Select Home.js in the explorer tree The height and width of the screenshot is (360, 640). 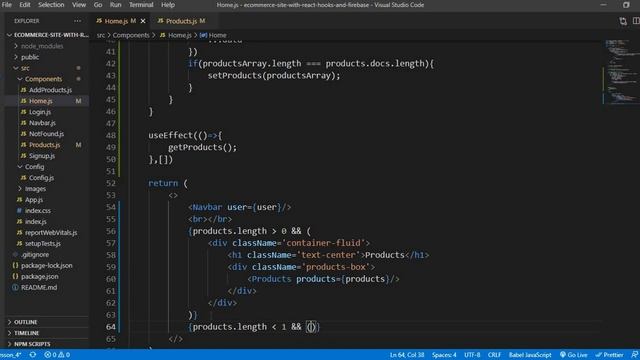[x=40, y=101]
